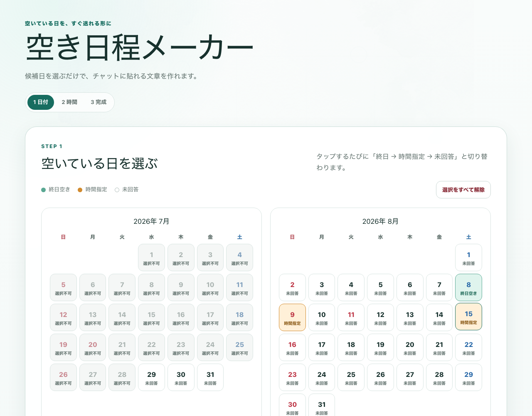Mark August 21 as available
The height and width of the screenshot is (416, 532).
click(439, 347)
